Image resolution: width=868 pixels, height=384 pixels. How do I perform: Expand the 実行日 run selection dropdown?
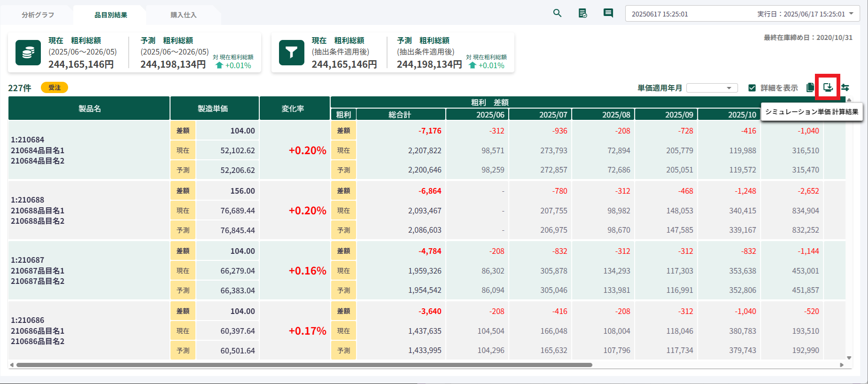[851, 14]
